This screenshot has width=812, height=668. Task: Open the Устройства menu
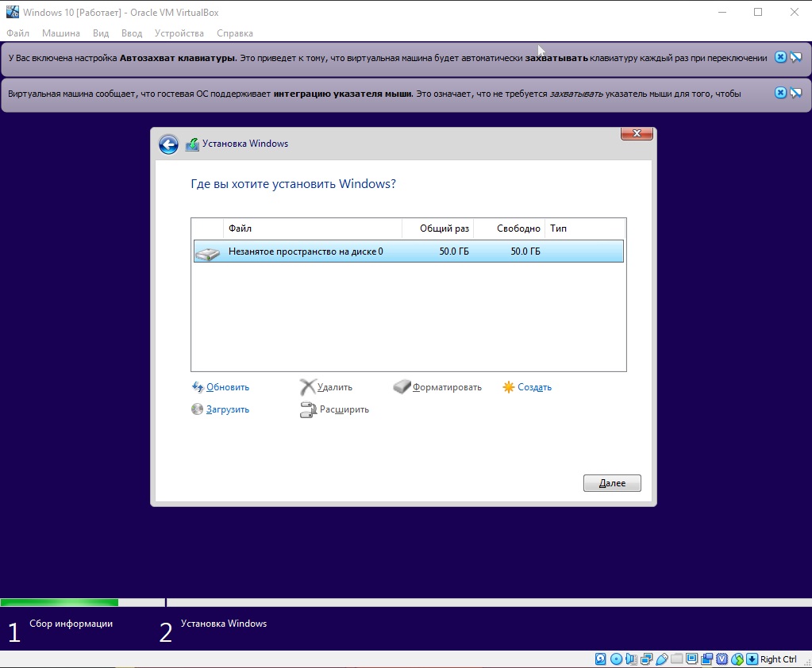click(179, 33)
